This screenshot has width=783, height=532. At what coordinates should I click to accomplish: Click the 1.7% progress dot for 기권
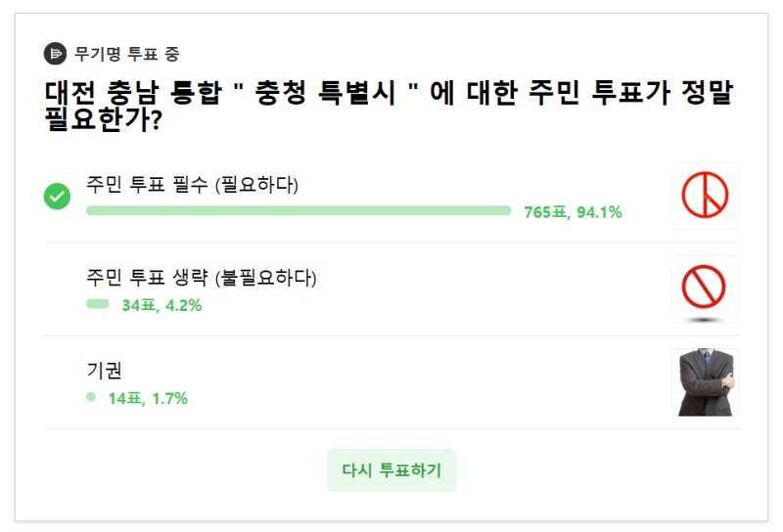[x=91, y=397]
